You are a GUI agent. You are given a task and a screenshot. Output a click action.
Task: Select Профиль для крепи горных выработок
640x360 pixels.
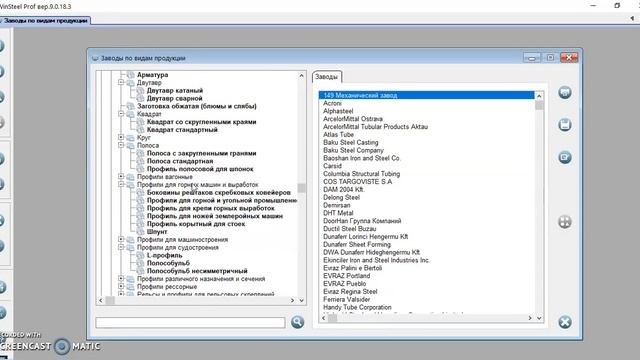click(x=211, y=208)
